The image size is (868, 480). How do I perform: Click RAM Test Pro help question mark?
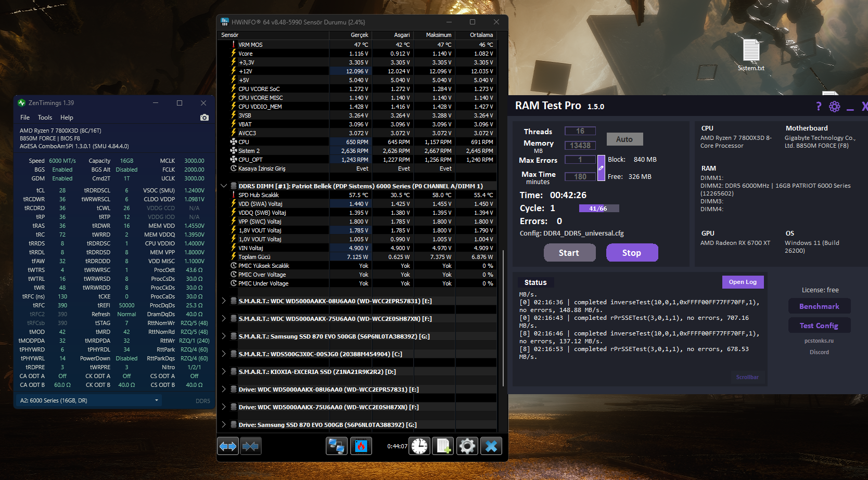point(819,107)
